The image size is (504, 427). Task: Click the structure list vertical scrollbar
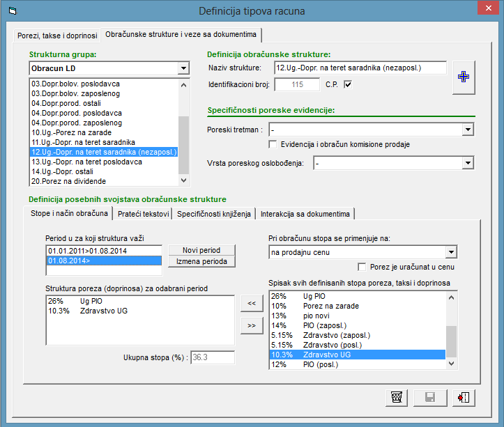pos(184,132)
